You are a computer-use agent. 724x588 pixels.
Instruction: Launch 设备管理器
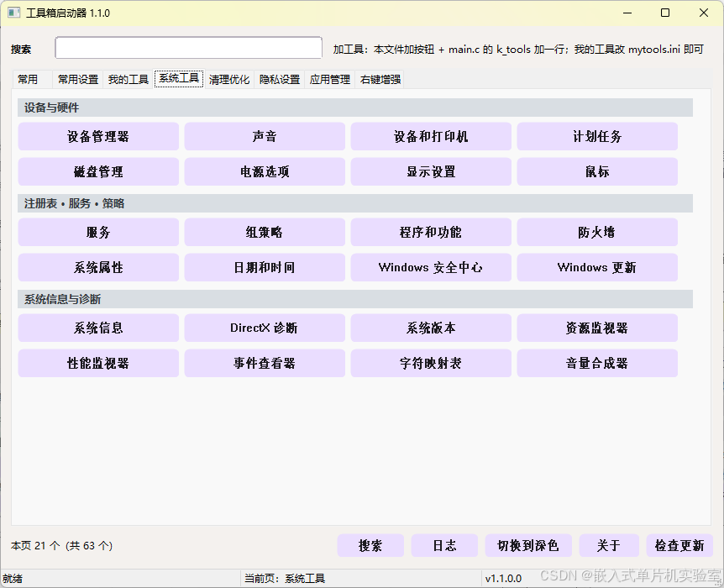point(98,136)
